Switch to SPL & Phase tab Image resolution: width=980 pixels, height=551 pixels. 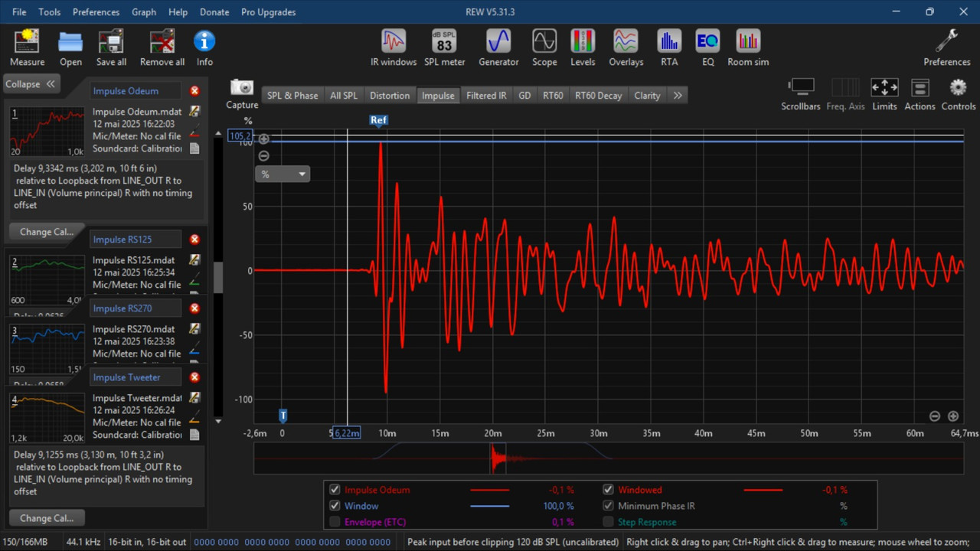[292, 96]
